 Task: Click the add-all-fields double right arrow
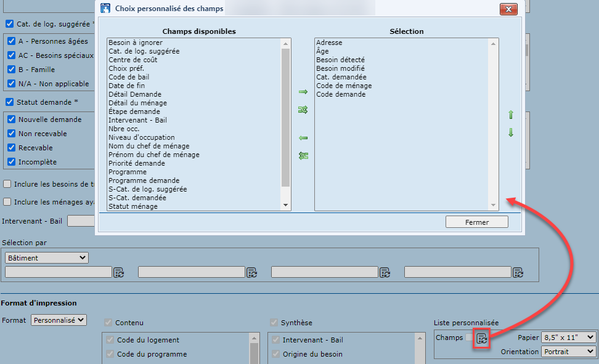coord(303,110)
